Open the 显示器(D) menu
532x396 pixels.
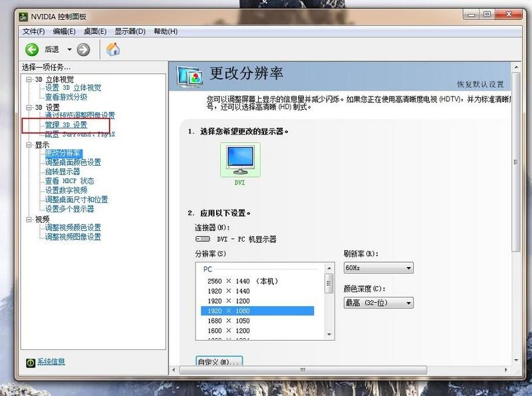point(130,31)
